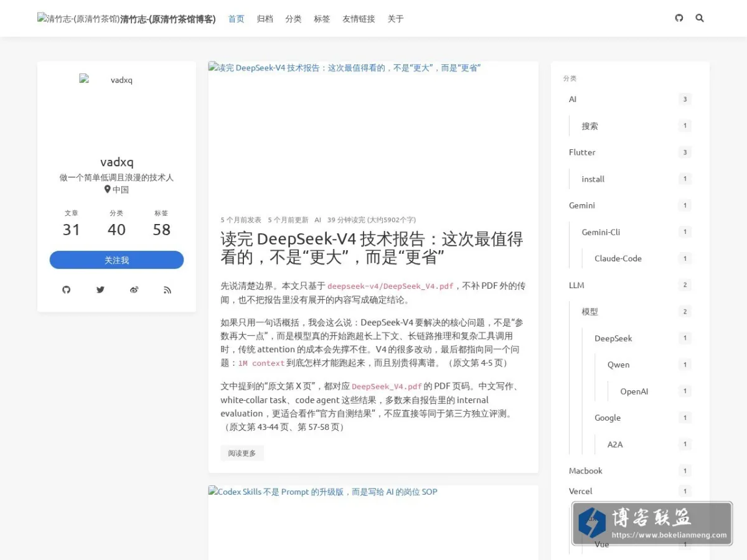This screenshot has width=747, height=560.
Task: Open 标签 menu item in navbar
Action: (322, 19)
